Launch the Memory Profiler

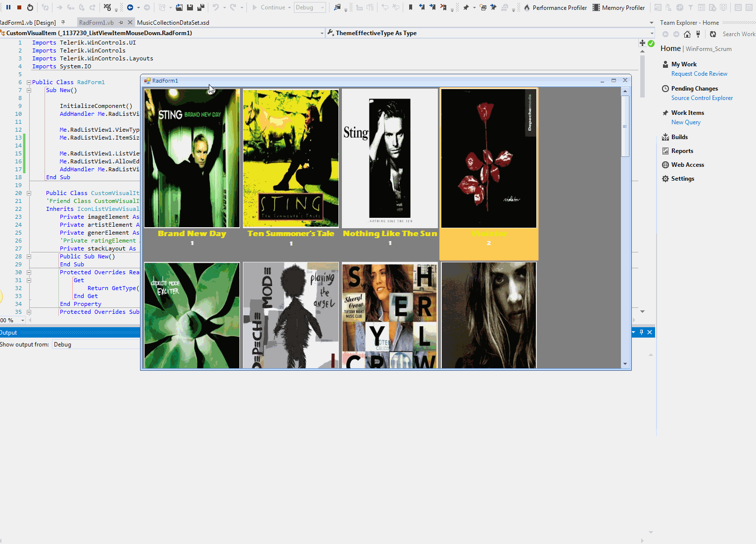[x=619, y=7]
